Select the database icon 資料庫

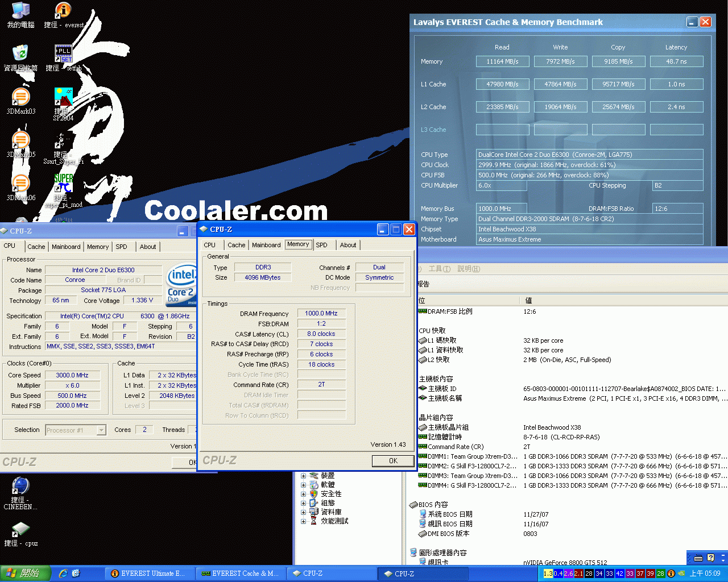[x=313, y=512]
